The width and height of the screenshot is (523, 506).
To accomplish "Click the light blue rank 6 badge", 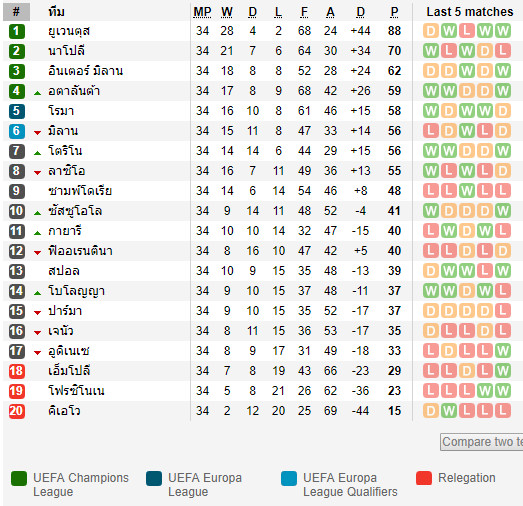I will click(x=16, y=131).
